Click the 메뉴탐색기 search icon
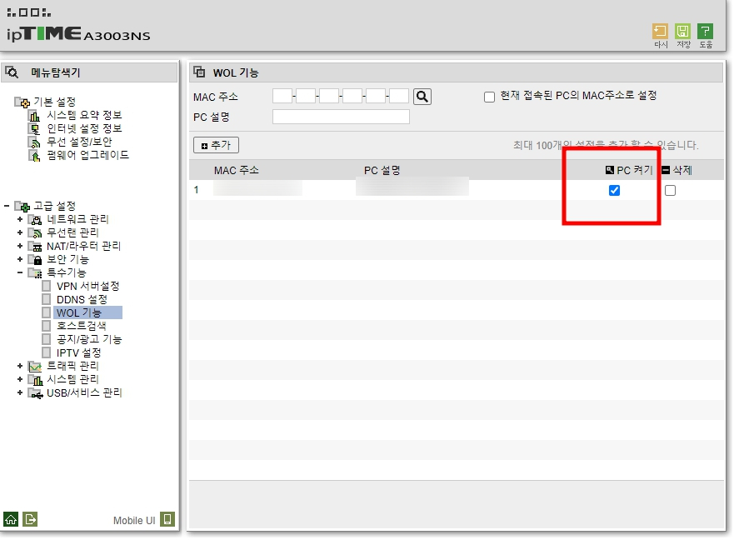This screenshot has width=749, height=560. (x=12, y=72)
